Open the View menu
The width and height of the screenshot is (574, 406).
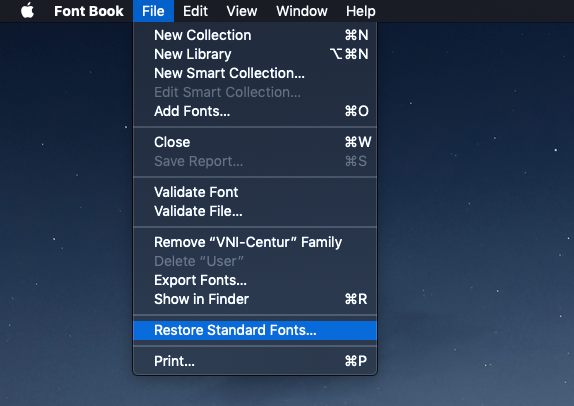(242, 11)
